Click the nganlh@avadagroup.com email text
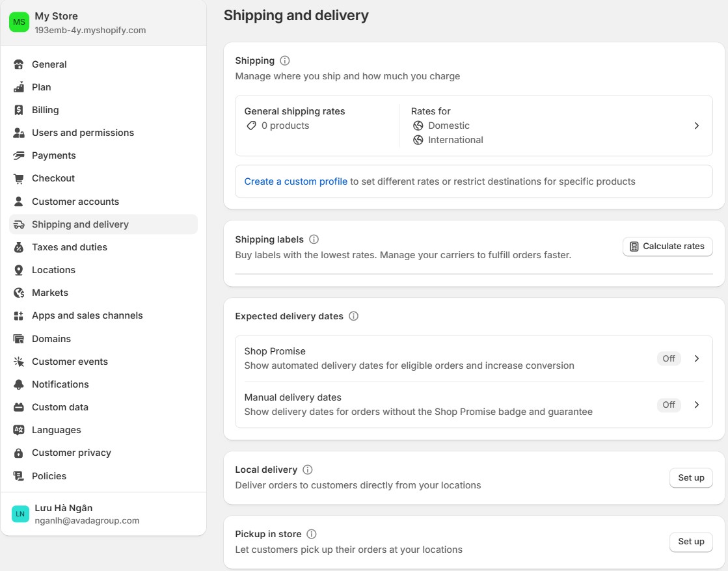 point(87,521)
